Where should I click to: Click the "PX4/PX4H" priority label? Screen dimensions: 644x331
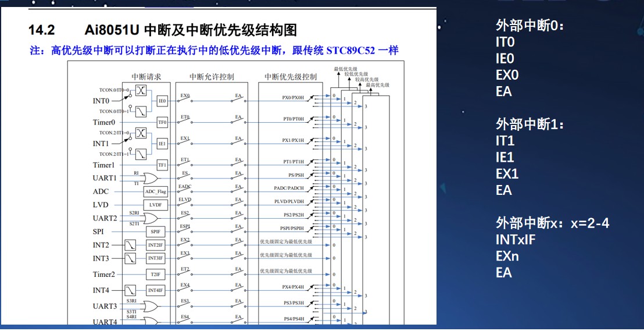(x=293, y=287)
